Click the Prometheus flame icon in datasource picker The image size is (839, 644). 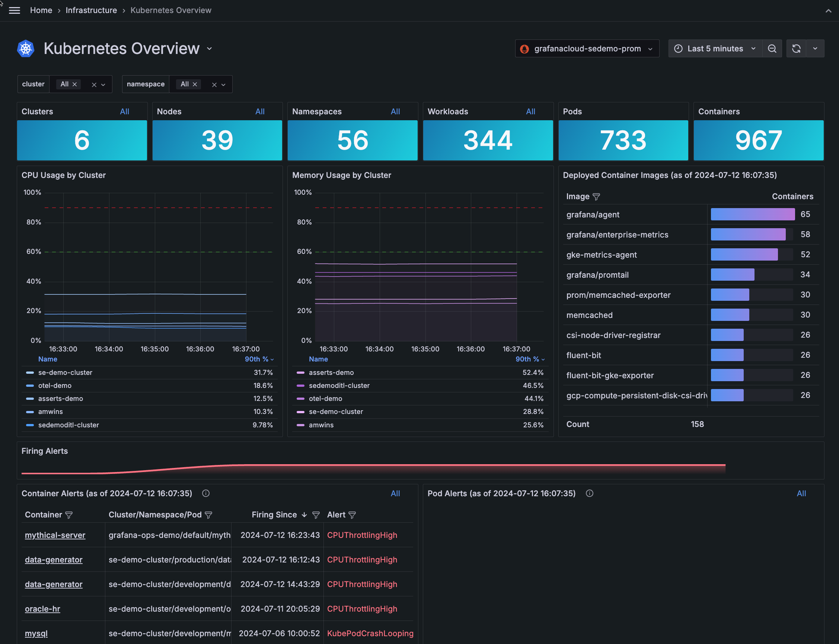pos(524,49)
